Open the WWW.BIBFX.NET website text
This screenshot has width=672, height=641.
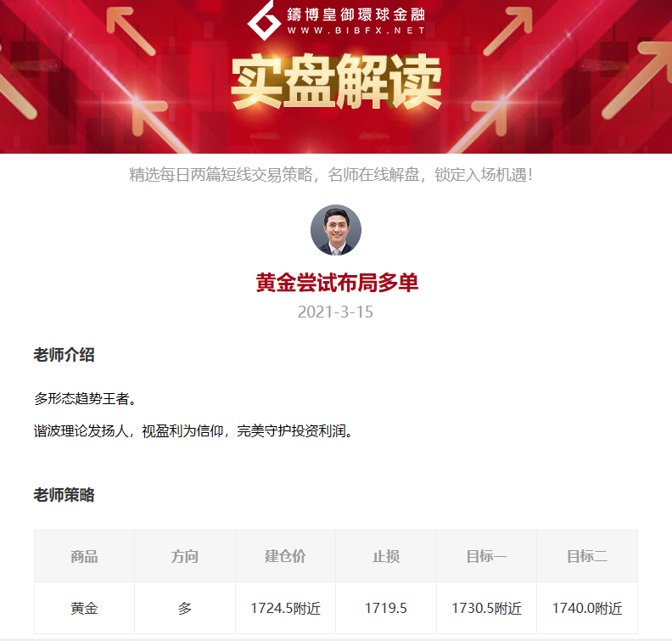356,31
